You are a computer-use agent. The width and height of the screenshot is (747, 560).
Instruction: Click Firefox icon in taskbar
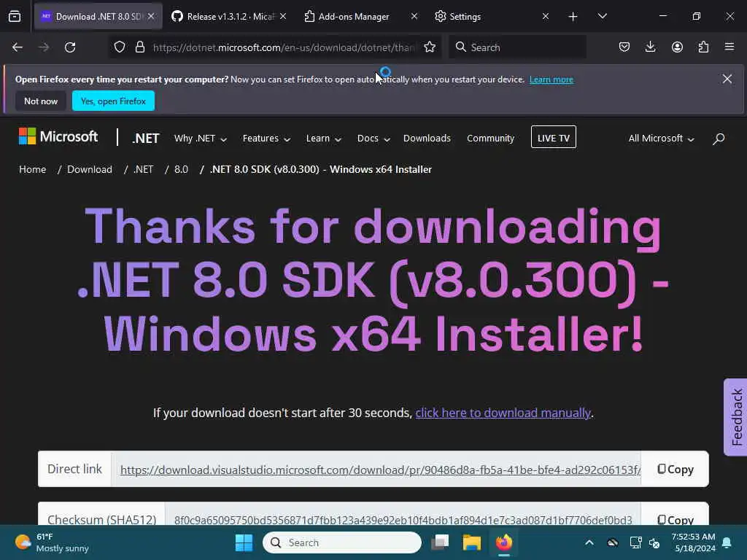504,542
